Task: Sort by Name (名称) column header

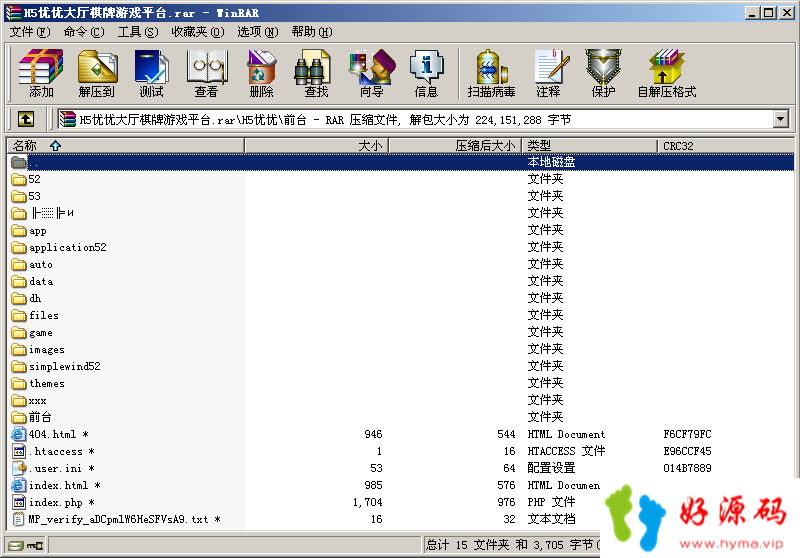Action: 126,146
